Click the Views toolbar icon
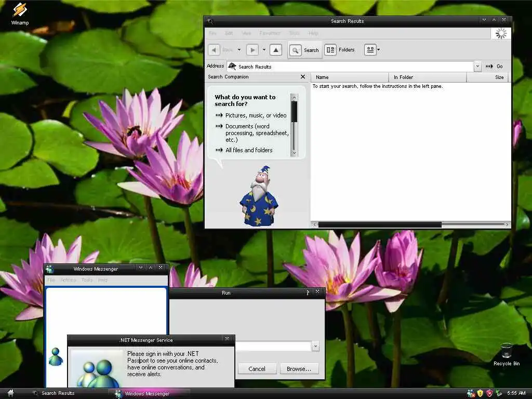532x399 pixels. click(370, 50)
